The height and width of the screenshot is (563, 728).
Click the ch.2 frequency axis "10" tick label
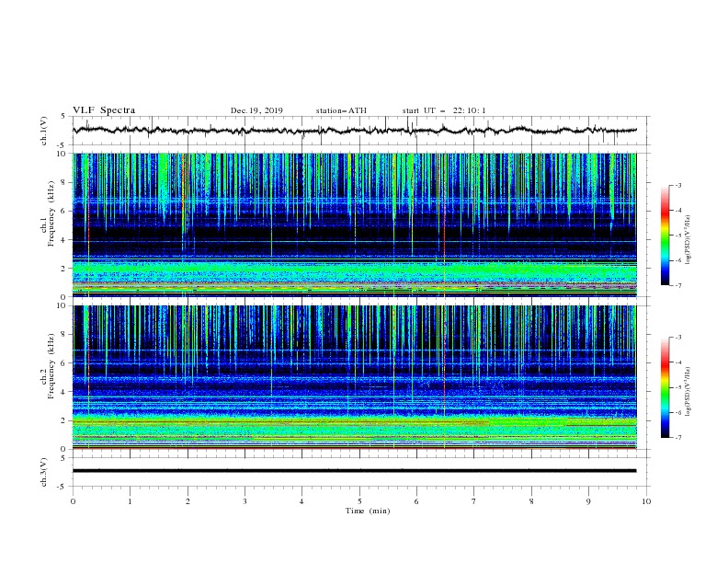pos(63,305)
